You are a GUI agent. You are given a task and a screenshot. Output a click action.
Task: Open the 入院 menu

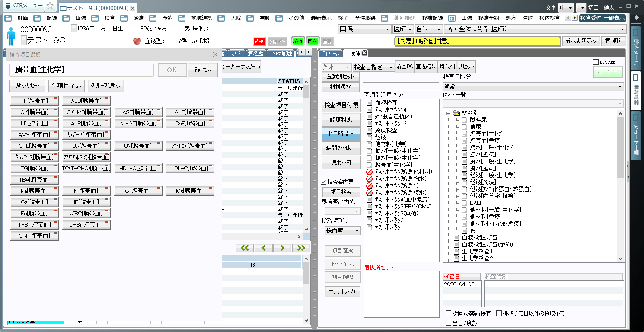point(236,18)
